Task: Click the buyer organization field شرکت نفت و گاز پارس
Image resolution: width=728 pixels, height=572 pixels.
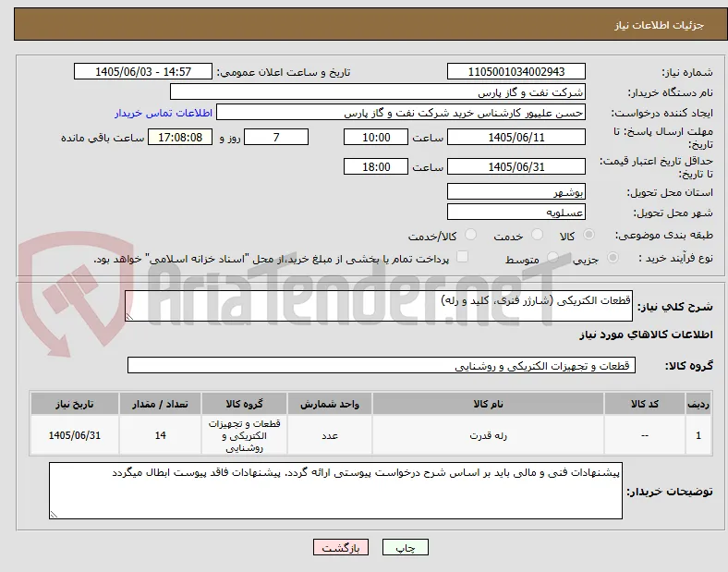Action: tap(378, 91)
